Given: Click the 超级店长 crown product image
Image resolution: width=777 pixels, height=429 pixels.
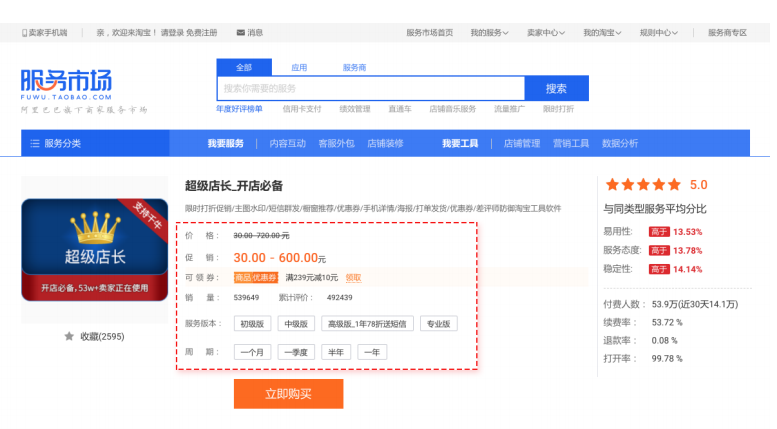Looking at the screenshot, I should [x=95, y=250].
